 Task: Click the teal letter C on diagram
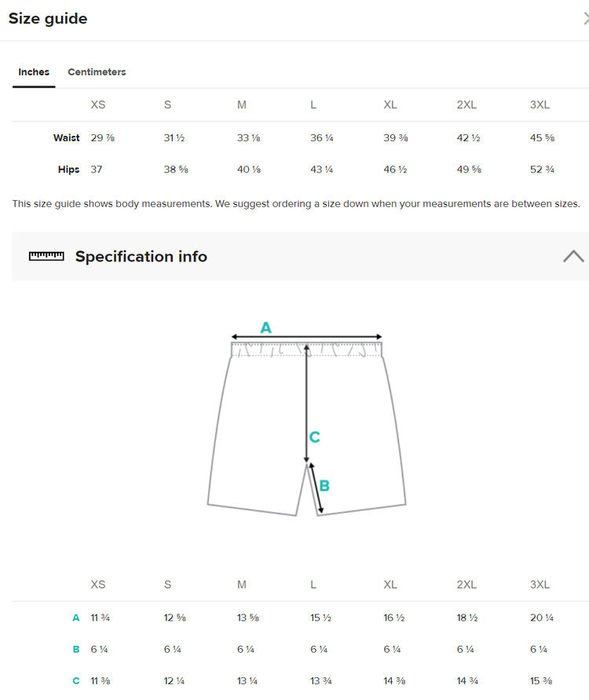click(x=314, y=437)
